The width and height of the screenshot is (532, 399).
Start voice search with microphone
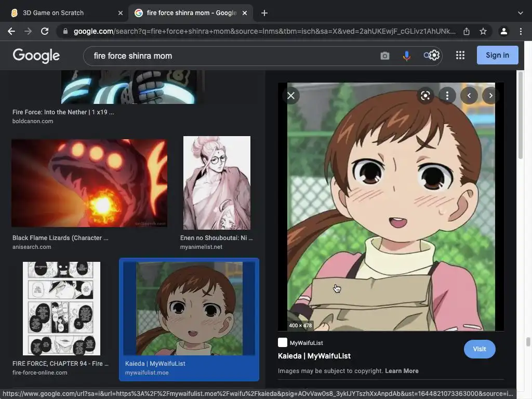click(406, 56)
